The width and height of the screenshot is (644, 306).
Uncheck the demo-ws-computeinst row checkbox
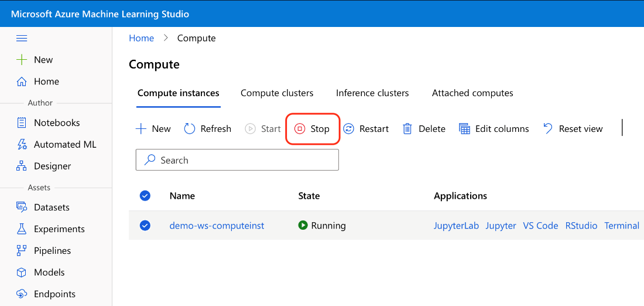pyautogui.click(x=145, y=225)
